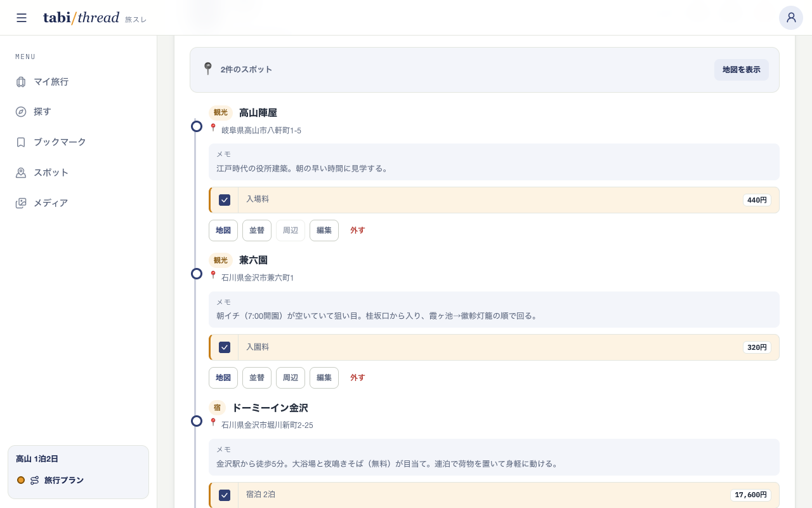Viewport: 812px width, 508px height.
Task: Click the route icon beside 旅行プラン
Action: click(34, 481)
